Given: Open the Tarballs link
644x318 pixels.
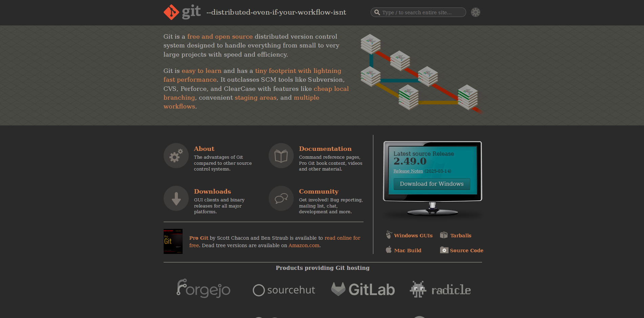Looking at the screenshot, I should point(461,236).
